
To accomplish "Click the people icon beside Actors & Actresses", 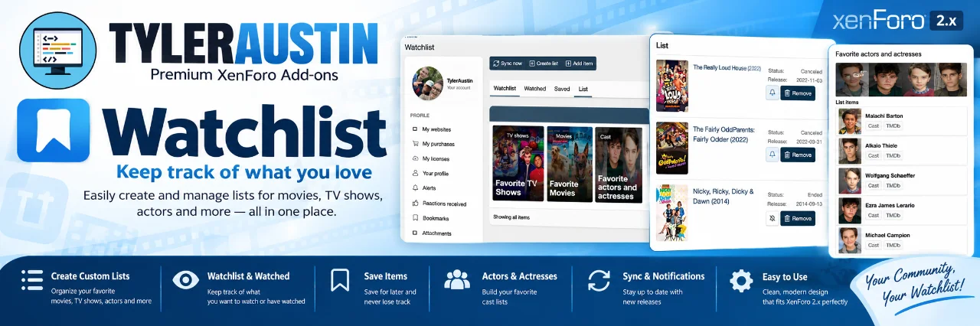I will coord(457,280).
